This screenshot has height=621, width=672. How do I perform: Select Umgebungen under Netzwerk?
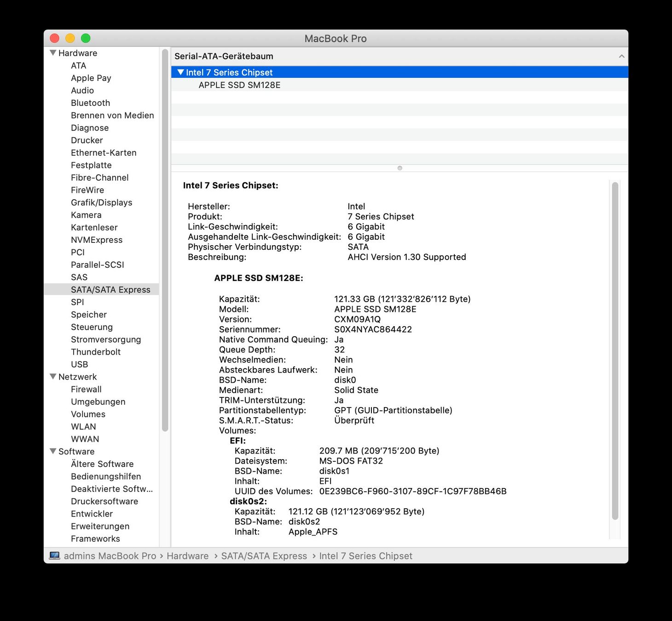coord(98,401)
